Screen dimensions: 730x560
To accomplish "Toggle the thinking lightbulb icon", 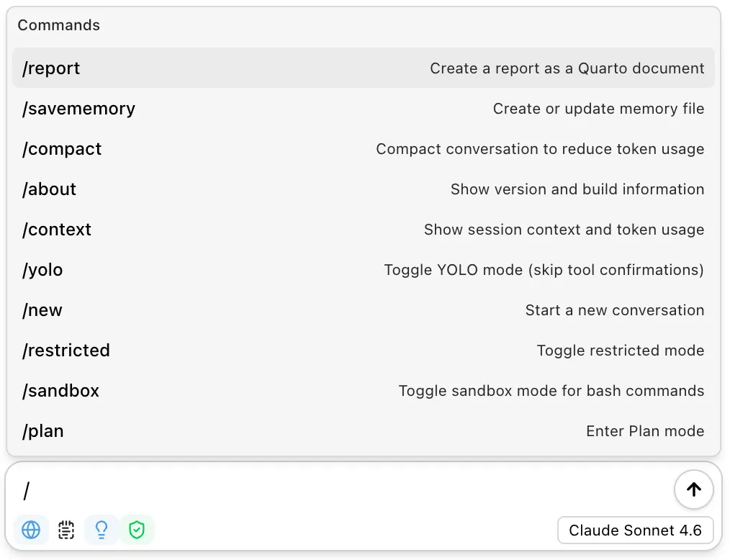I will [x=101, y=530].
